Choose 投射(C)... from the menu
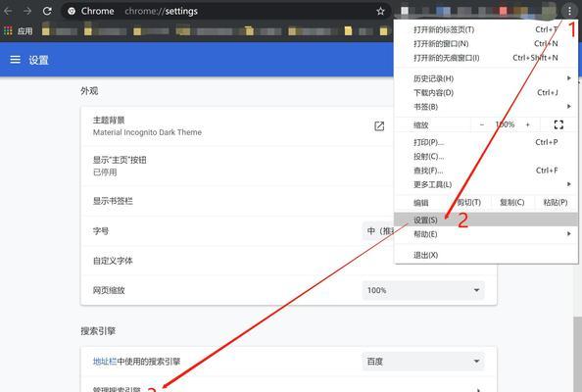 point(486,156)
